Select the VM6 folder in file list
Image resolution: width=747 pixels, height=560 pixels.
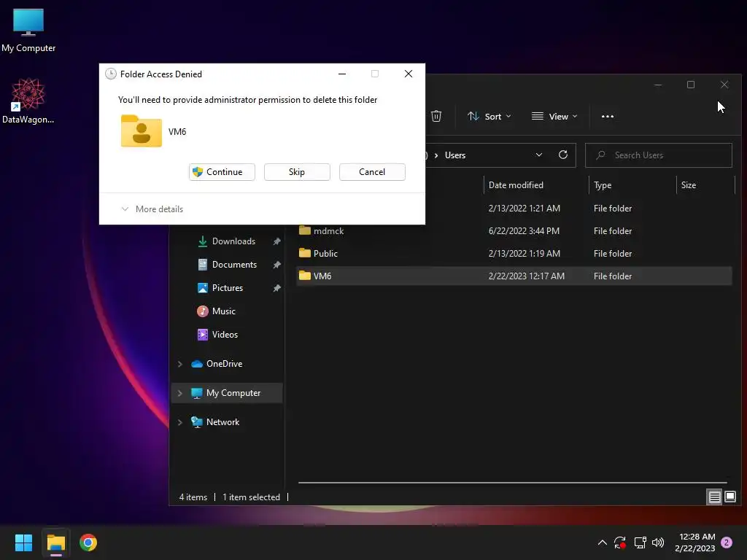514,276
